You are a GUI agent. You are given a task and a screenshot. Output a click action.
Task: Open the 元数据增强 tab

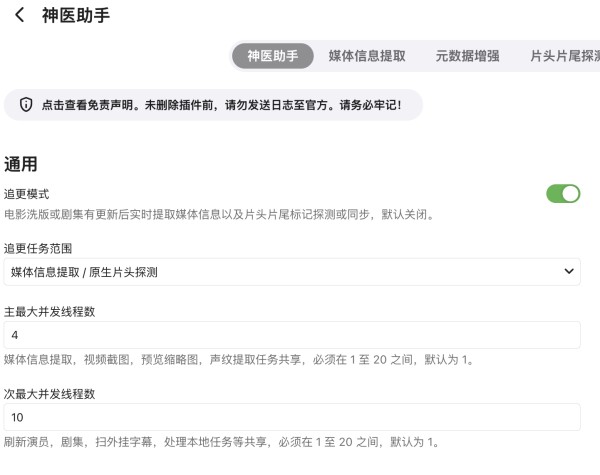[x=467, y=57]
